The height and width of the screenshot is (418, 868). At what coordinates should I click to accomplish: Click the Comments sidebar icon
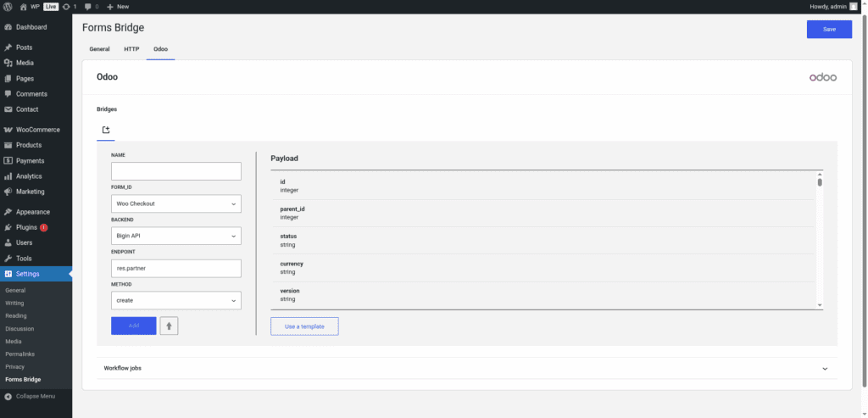[x=8, y=94]
